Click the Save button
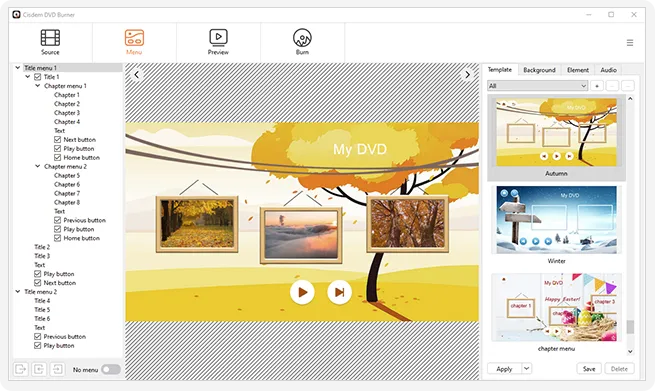The height and width of the screenshot is (391, 655). click(589, 369)
